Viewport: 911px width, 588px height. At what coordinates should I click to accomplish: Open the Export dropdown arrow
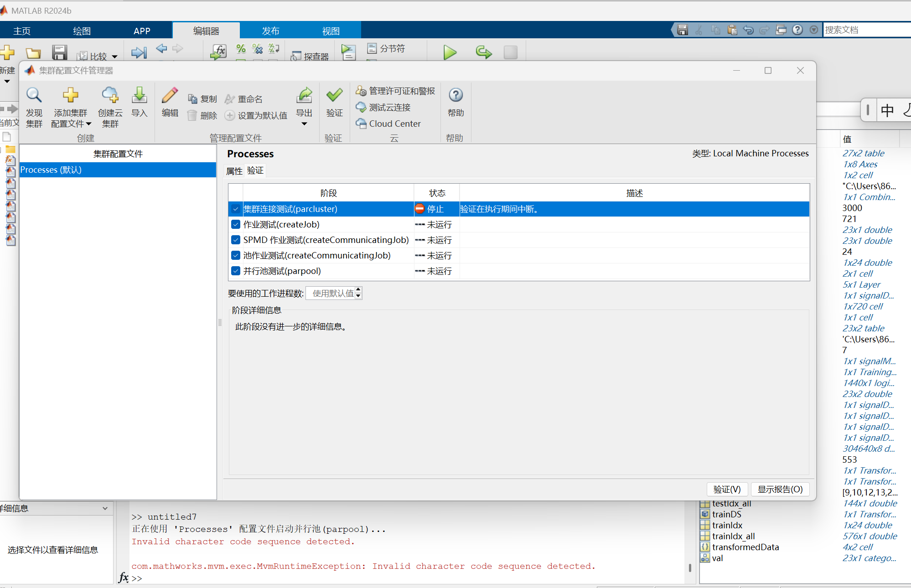[304, 124]
